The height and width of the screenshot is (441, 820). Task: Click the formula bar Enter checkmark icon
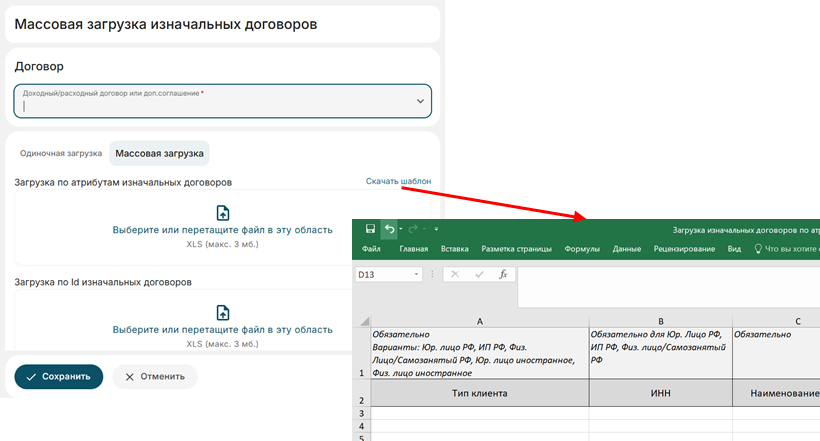[x=478, y=274]
